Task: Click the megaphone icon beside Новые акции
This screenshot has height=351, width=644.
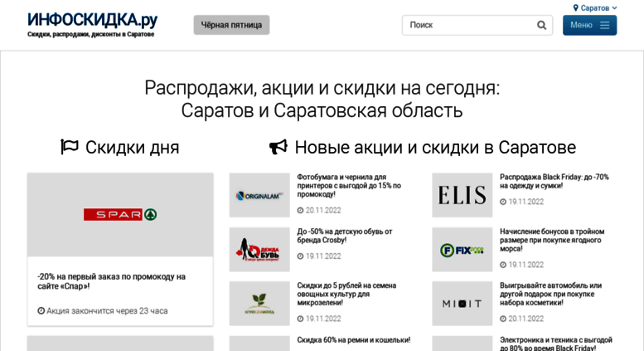Action: coord(278,147)
